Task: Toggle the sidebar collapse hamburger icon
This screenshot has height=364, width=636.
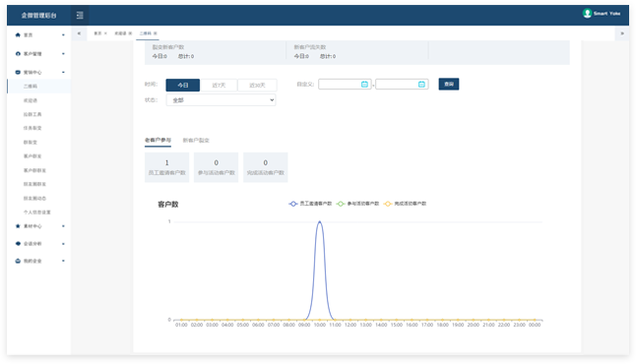Action: point(80,15)
